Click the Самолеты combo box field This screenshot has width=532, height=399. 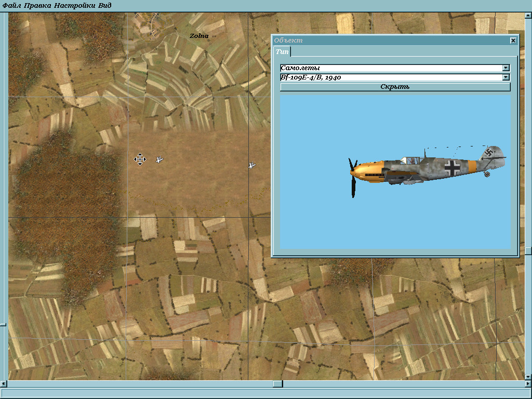point(395,68)
